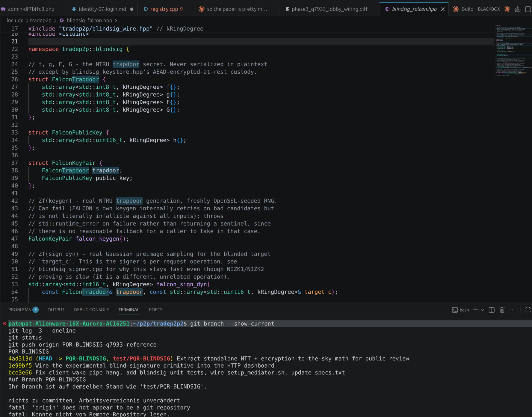Image resolution: width=532 pixels, height=417 pixels.
Task: Click the red failed-command marker in terminal
Action: click(x=5, y=324)
